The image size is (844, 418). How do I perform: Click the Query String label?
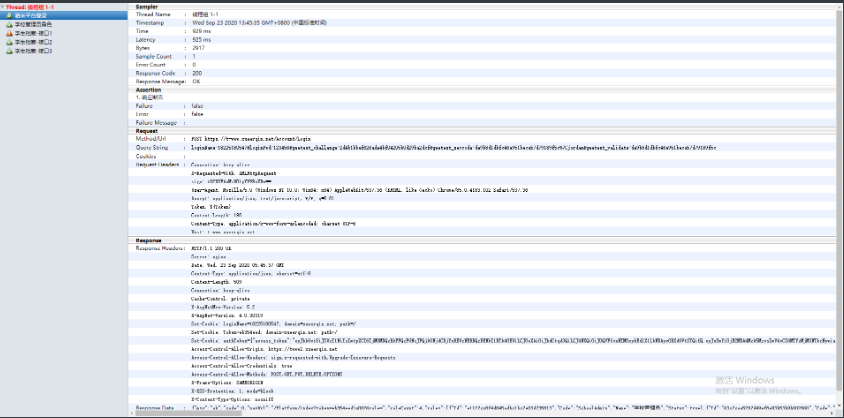pyautogui.click(x=152, y=147)
